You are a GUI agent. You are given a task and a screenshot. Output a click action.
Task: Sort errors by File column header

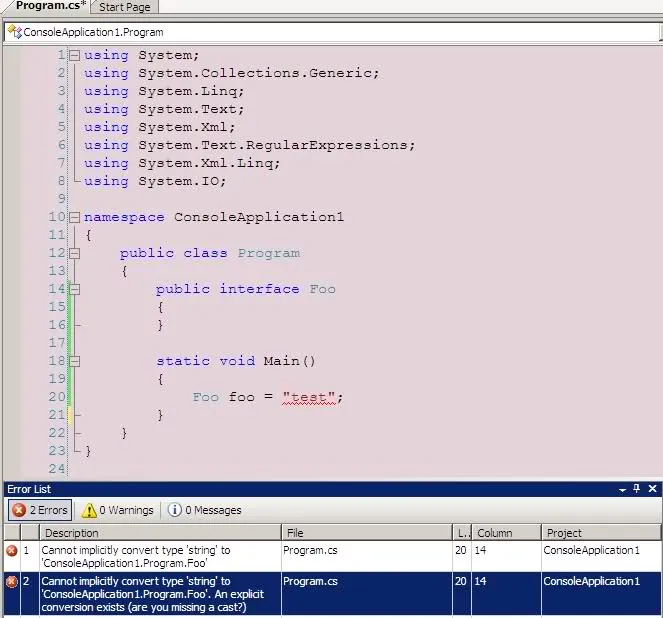pos(367,533)
